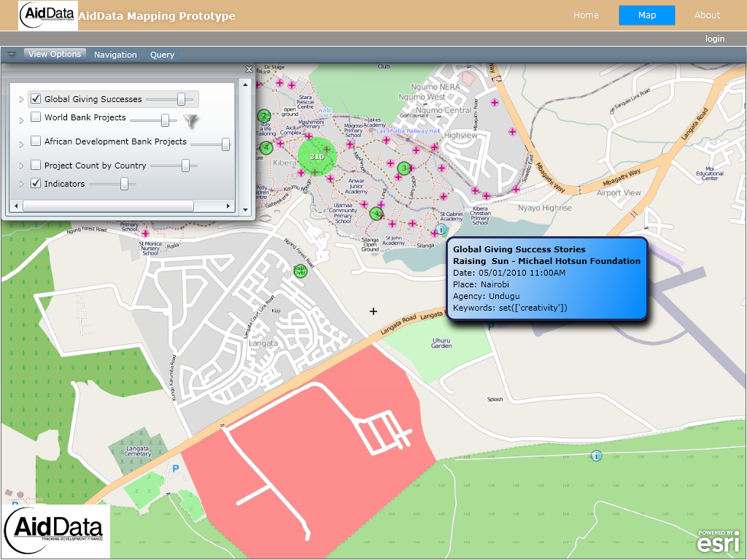Image resolution: width=747 pixels, height=560 pixels.
Task: Open the green 310 cluster marker
Action: 317,156
